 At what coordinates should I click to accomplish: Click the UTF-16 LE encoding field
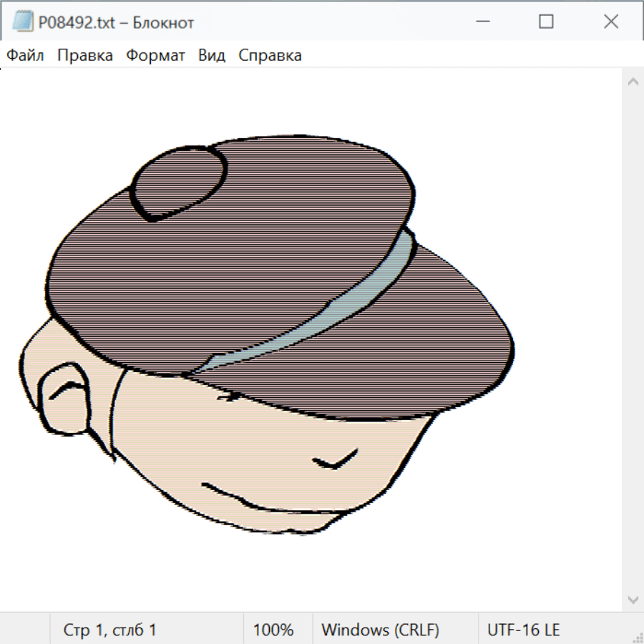click(523, 630)
